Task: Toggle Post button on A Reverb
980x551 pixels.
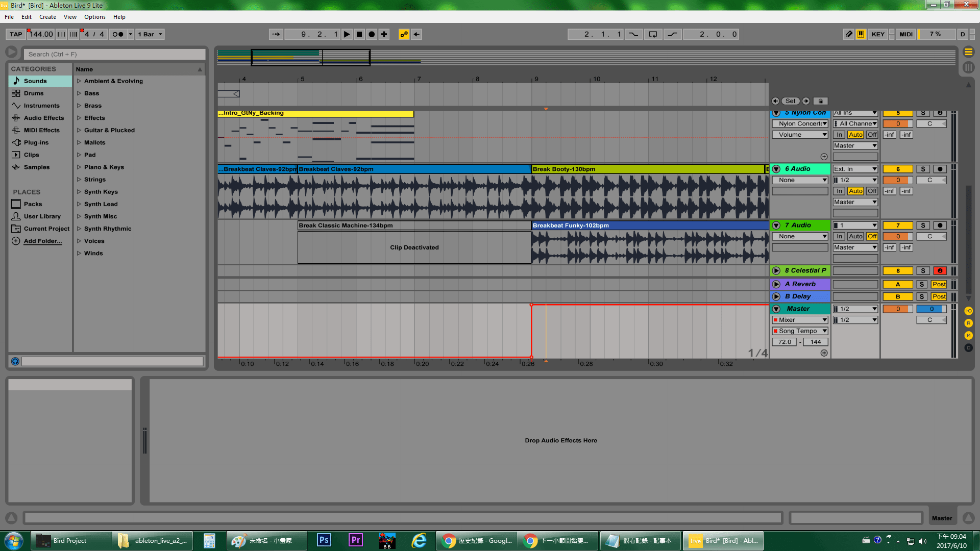Action: [939, 284]
